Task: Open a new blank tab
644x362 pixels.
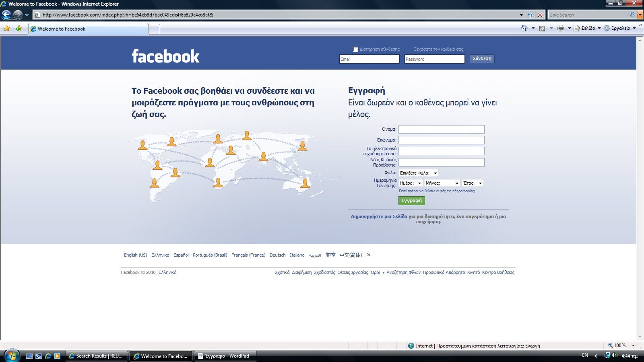Action: point(155,29)
